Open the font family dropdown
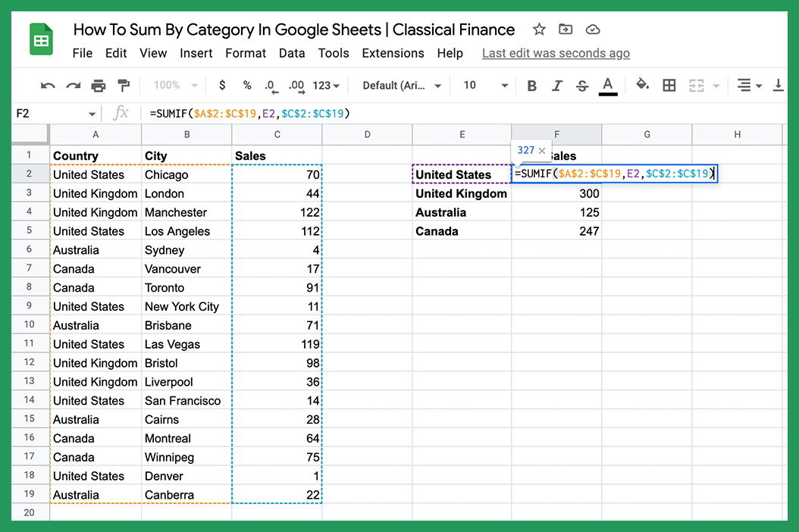The height and width of the screenshot is (532, 799). 399,86
